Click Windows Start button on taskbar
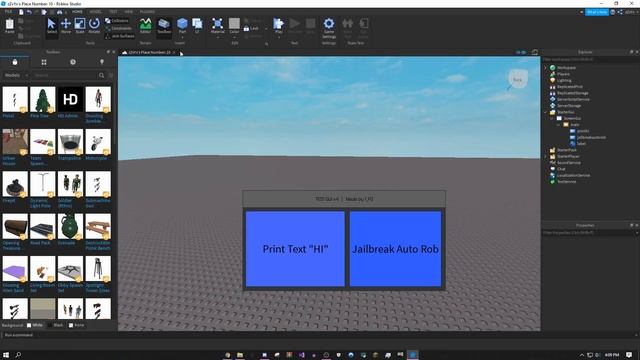The height and width of the screenshot is (360, 640). 6,355
